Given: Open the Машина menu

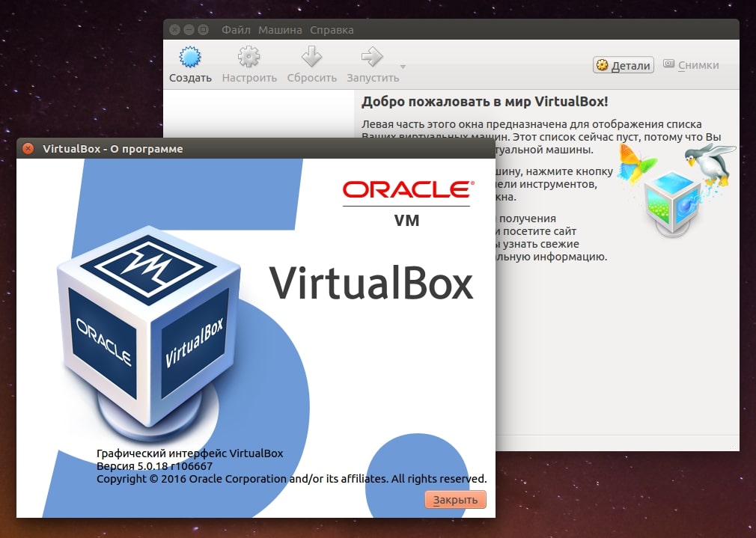Looking at the screenshot, I should (280, 30).
